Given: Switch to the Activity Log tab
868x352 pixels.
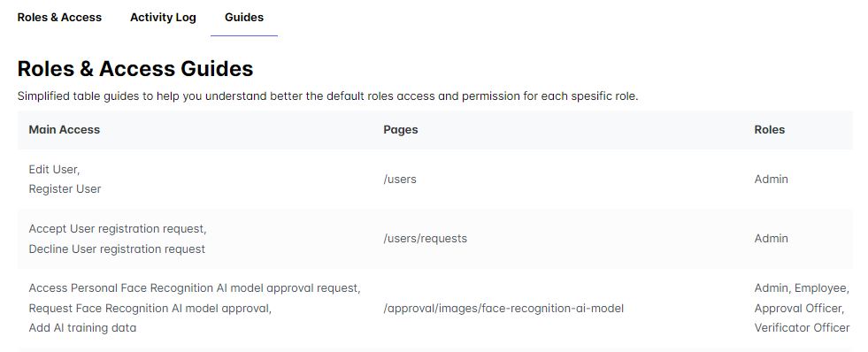Looking at the screenshot, I should 163,17.
